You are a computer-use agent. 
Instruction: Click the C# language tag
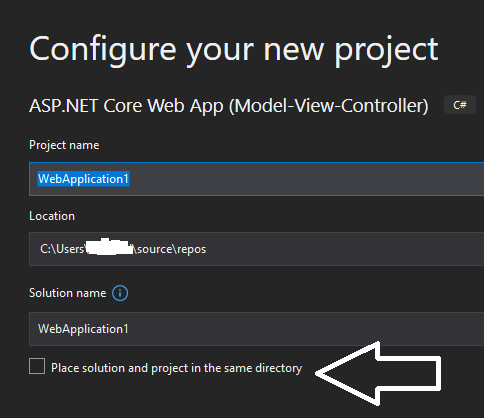pyautogui.click(x=460, y=105)
